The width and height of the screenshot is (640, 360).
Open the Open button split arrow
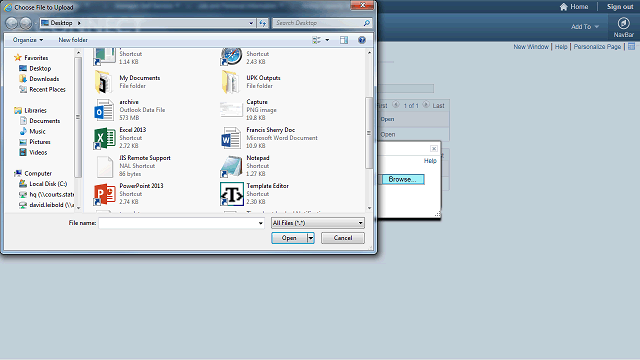(x=311, y=238)
